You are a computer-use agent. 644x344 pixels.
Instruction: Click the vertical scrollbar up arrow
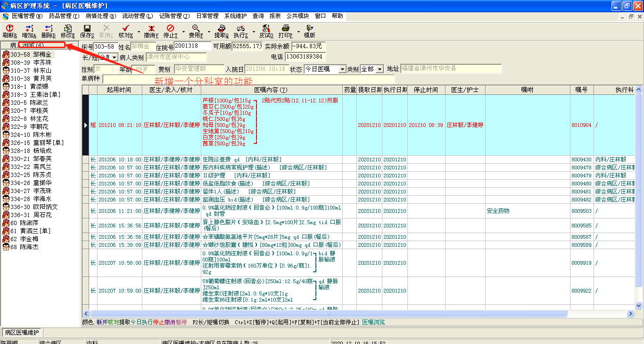coord(639,89)
